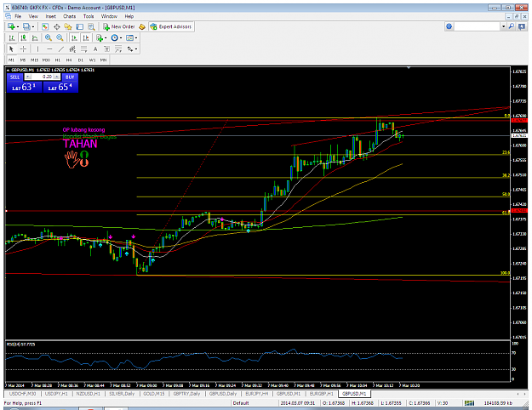532x410 pixels.
Task: Click the search magnifier icon
Action: click(512, 26)
